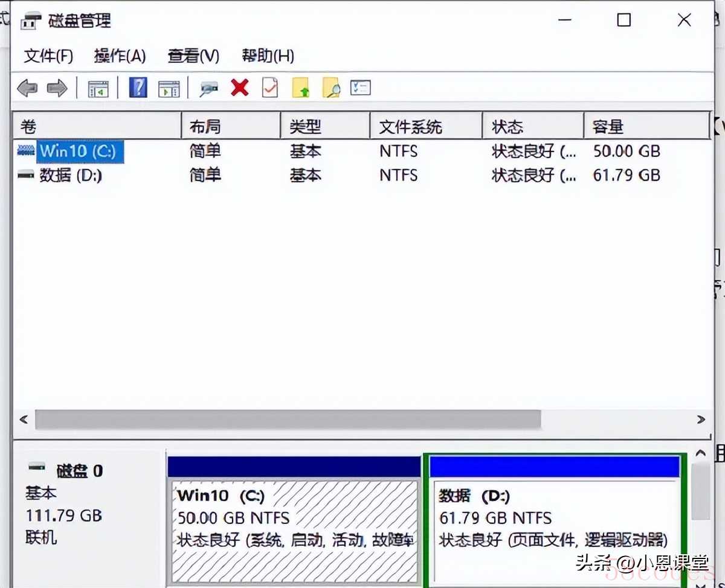Sort by the 状态 column header
The height and width of the screenshot is (588, 725).
tap(533, 126)
